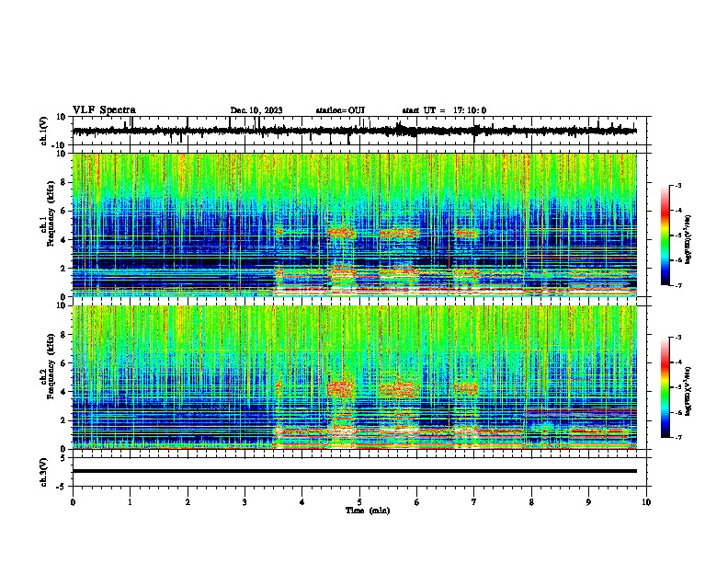Click time axis tick label "0"
The image size is (728, 563).
coord(73,502)
